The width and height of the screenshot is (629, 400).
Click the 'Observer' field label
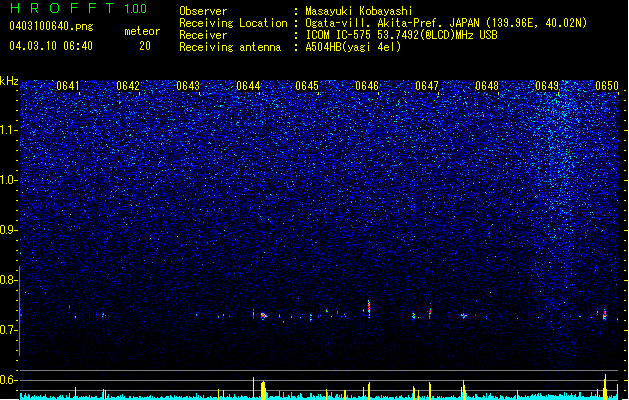(x=203, y=11)
